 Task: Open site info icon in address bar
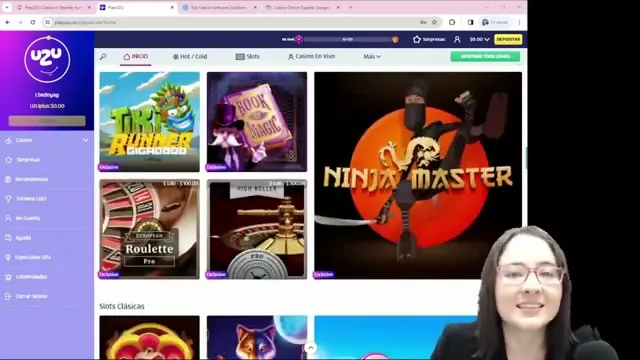[x=48, y=22]
